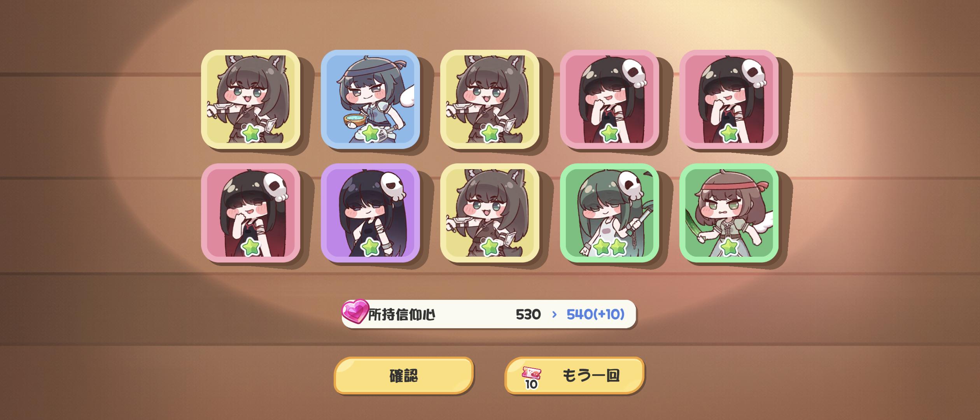Open the first bottom-row card, pink skull girl
The image size is (980, 420).
tap(250, 213)
